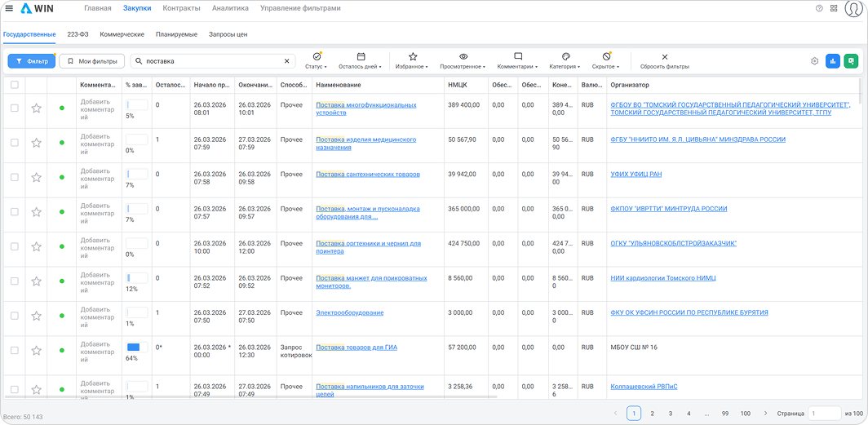This screenshot has width=868, height=425.
Task: Open Управление фильтрами menu item
Action: [x=300, y=8]
